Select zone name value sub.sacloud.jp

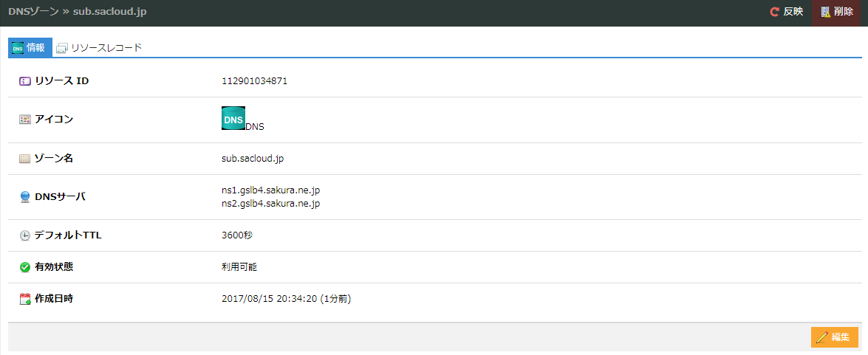click(x=253, y=159)
